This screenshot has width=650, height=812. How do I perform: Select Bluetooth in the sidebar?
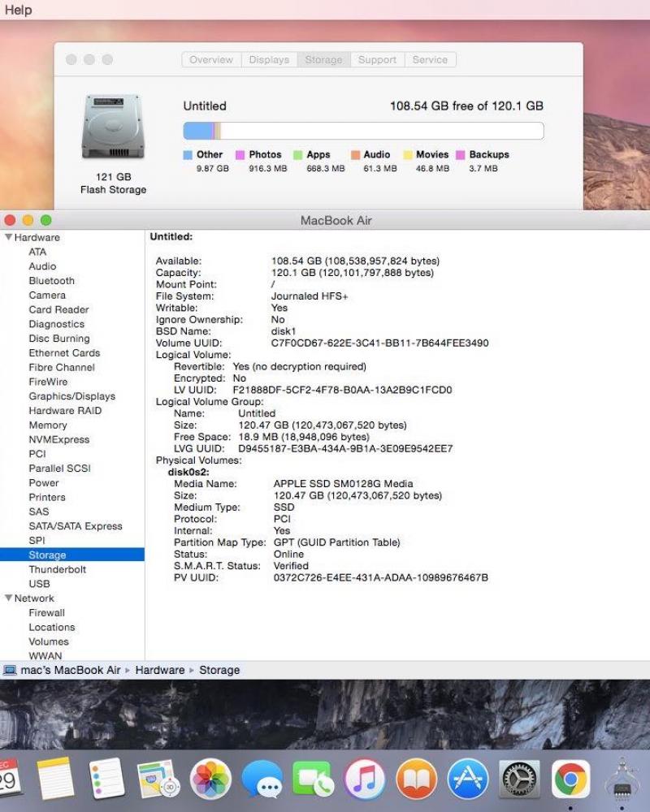coord(52,281)
